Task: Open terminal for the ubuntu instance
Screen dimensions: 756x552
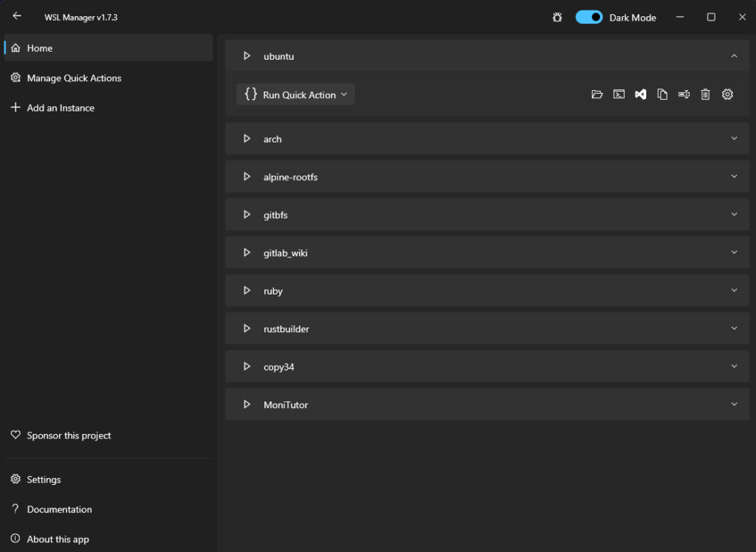Action: [619, 94]
